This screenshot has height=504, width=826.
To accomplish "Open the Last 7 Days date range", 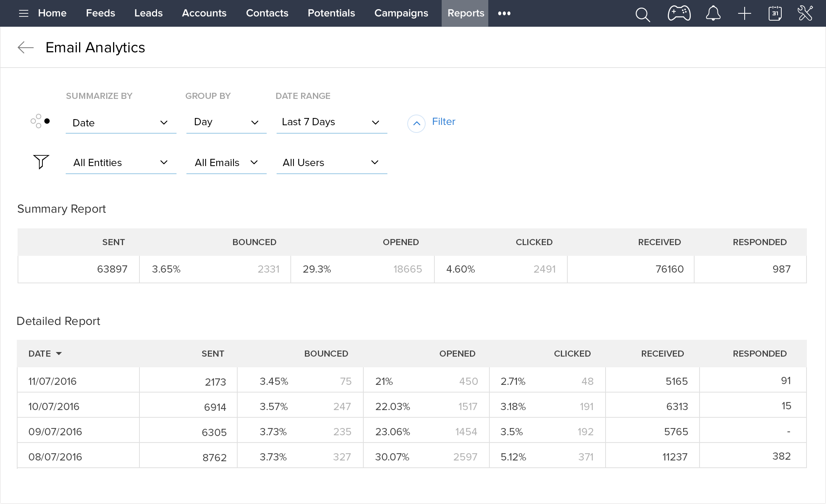I will (331, 122).
